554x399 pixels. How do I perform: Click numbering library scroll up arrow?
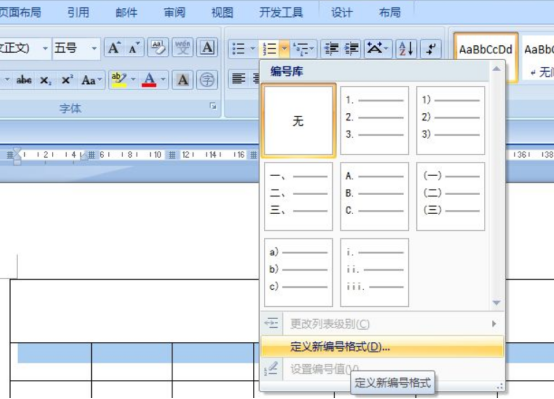(496, 69)
